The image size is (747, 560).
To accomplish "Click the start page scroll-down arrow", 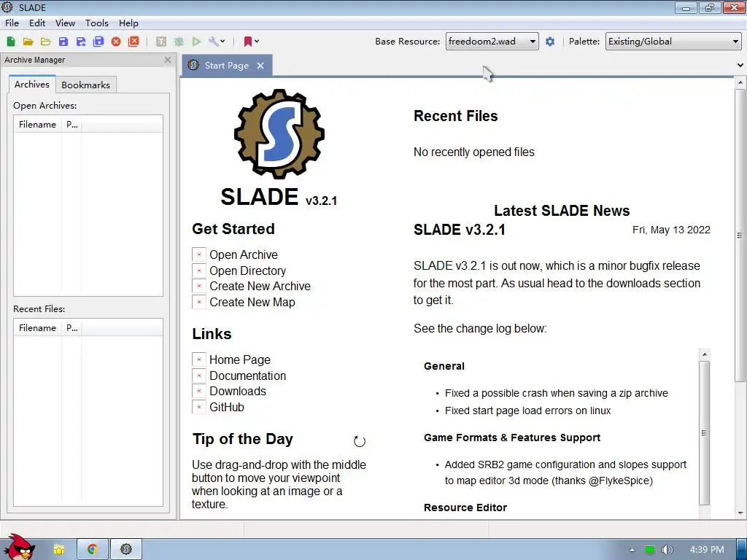I will coord(740,513).
